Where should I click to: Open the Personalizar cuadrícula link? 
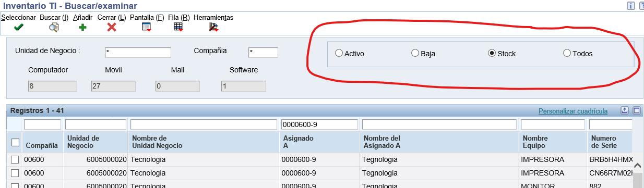pos(573,111)
